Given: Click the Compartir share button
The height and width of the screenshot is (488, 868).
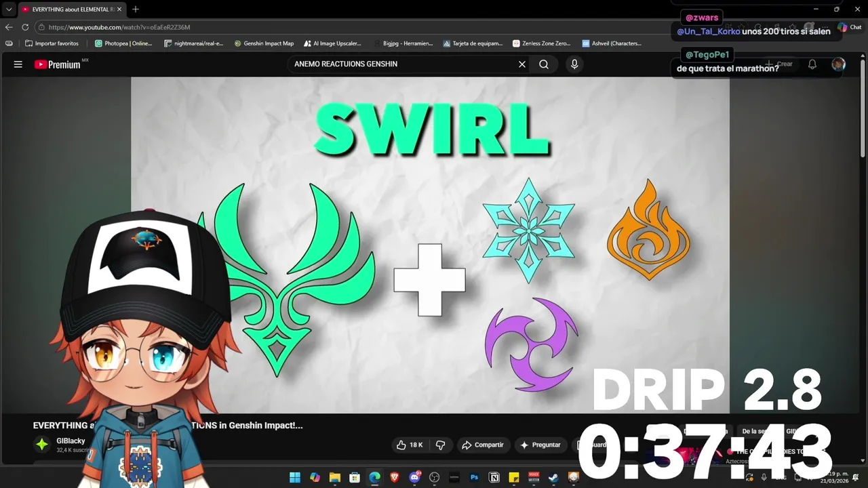Looking at the screenshot, I should point(482,445).
